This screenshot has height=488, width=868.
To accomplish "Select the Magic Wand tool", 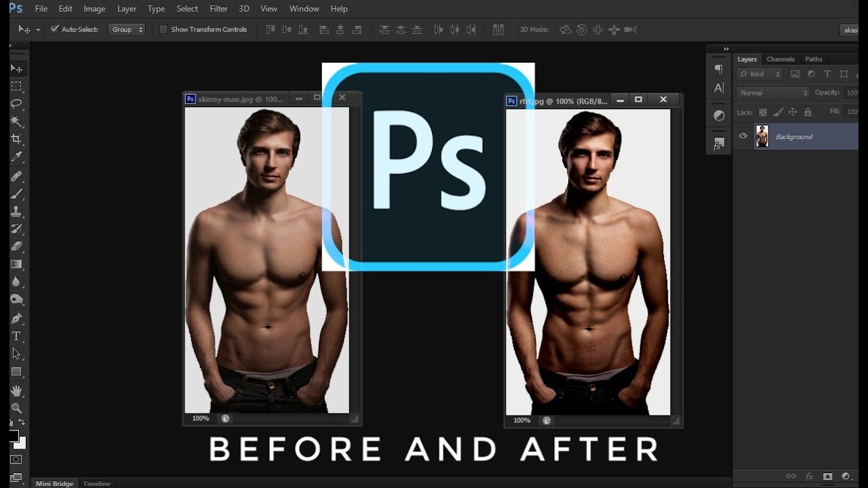I will [16, 122].
